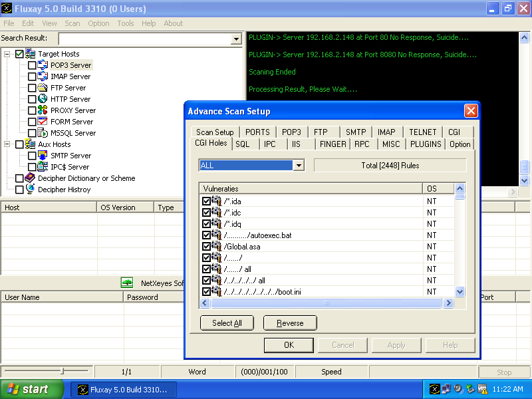Click the OS Version column header
This screenshot has height=399, width=532.
click(x=125, y=207)
